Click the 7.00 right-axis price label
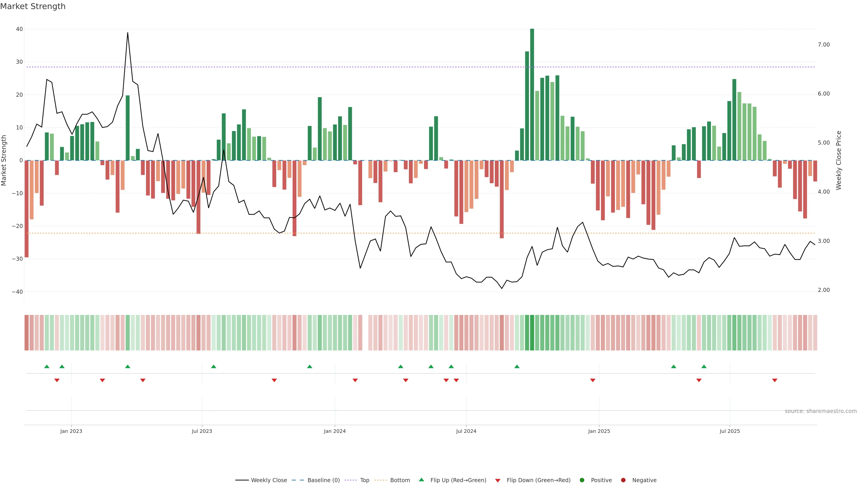 [x=823, y=45]
